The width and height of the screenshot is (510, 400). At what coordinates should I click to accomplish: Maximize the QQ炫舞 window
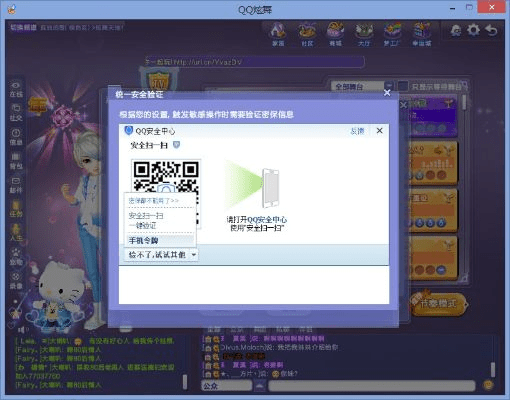[469, 7]
